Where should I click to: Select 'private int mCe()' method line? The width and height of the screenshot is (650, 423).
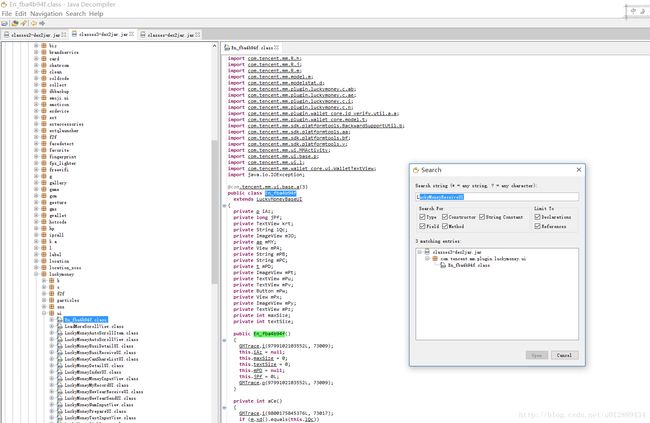click(257, 401)
